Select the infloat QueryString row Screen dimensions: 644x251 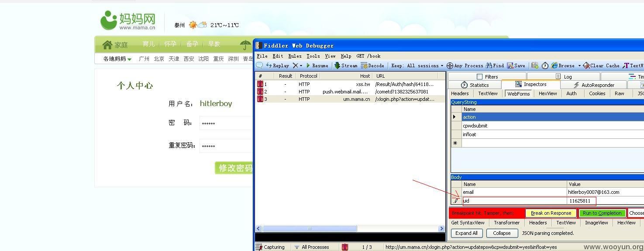click(x=553, y=134)
